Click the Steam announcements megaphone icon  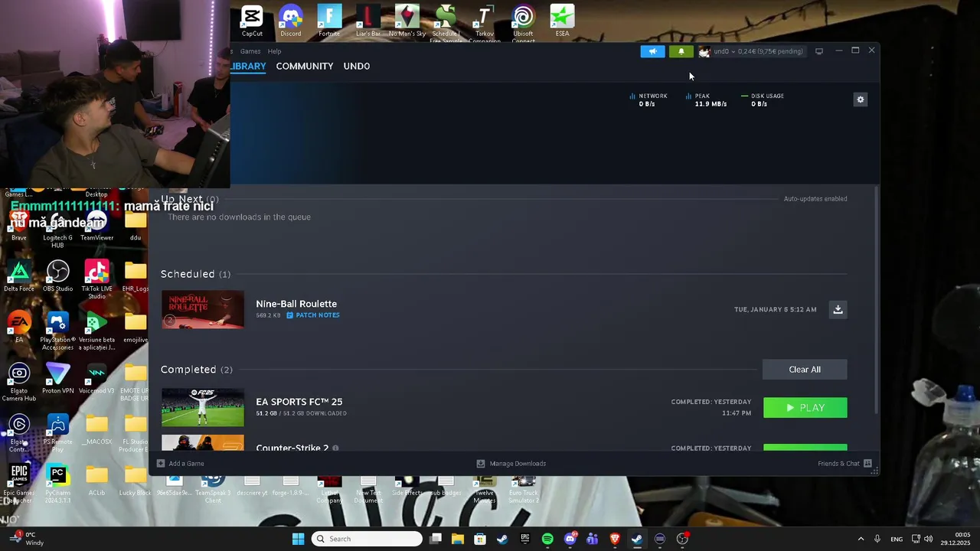[652, 51]
